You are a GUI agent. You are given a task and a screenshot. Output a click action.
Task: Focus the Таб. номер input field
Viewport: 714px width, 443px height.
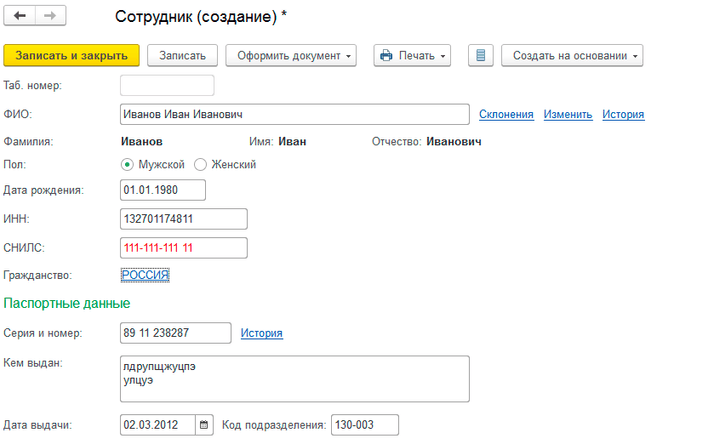click(x=166, y=86)
